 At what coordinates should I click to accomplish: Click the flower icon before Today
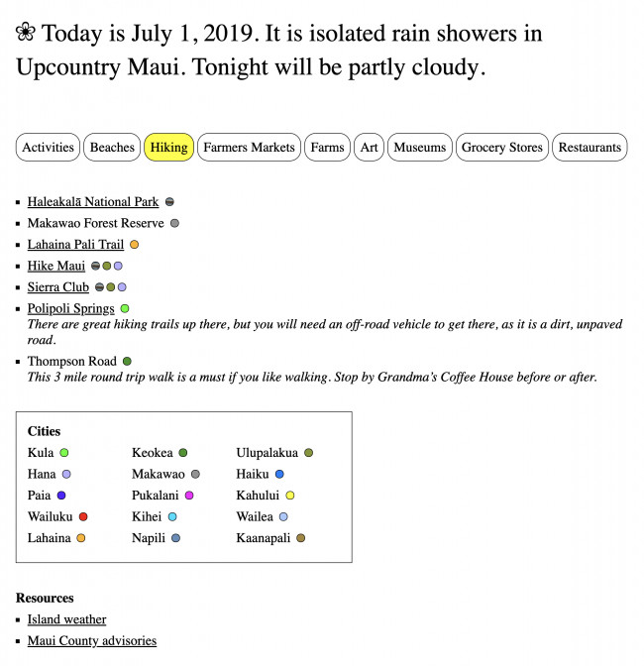[x=26, y=33]
